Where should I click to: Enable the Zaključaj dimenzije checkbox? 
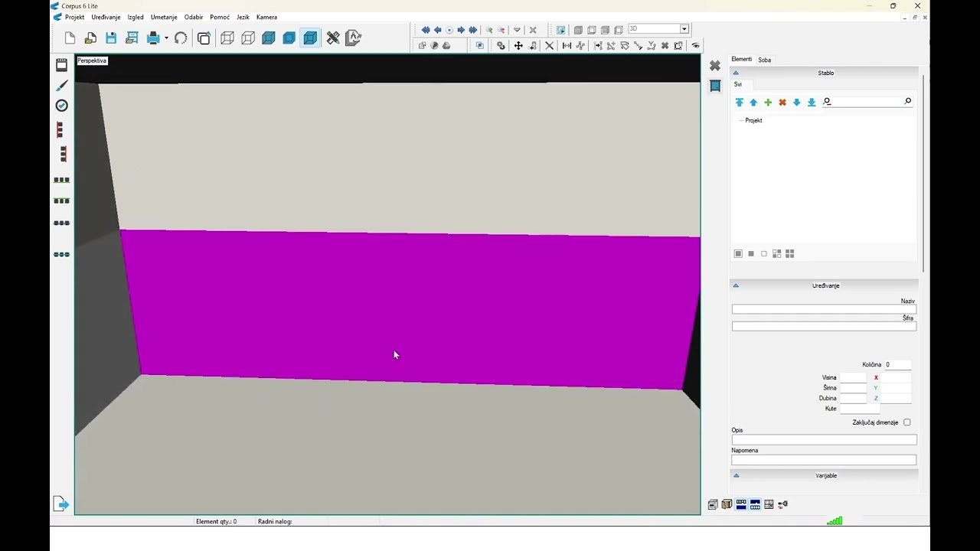coord(907,422)
